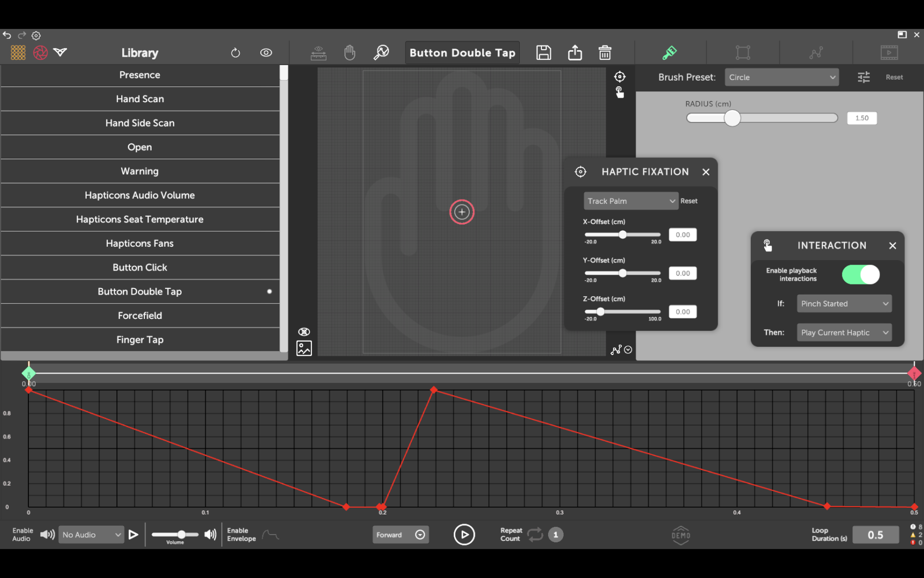Open the Haptic Fixation target icon beside the canvas
Screen dimensions: 924x578
pos(619,77)
